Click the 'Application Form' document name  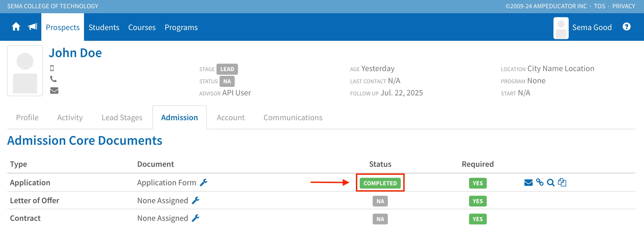167,183
